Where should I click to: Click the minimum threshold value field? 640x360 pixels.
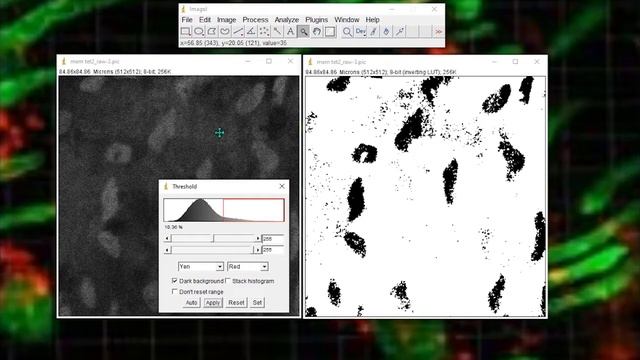(273, 238)
